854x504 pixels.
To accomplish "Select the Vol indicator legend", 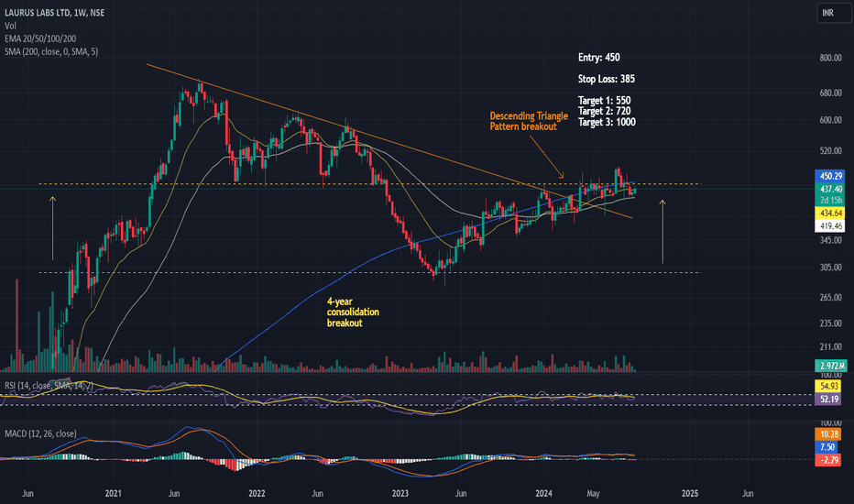I will [10, 26].
